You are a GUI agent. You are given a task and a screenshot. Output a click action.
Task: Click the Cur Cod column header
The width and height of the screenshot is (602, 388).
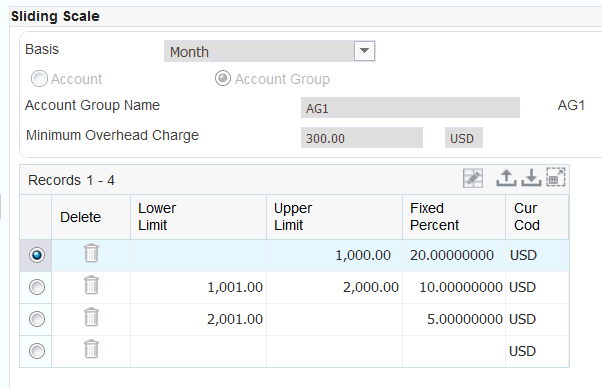(537, 217)
